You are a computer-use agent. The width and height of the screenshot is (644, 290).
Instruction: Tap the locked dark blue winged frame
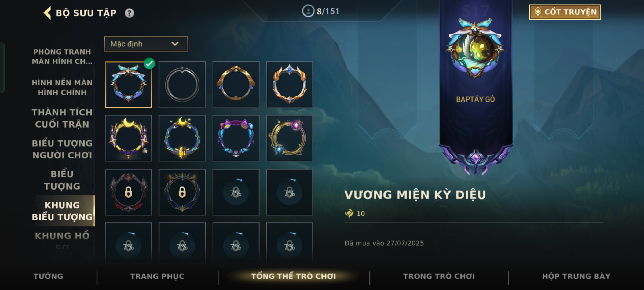click(x=182, y=192)
